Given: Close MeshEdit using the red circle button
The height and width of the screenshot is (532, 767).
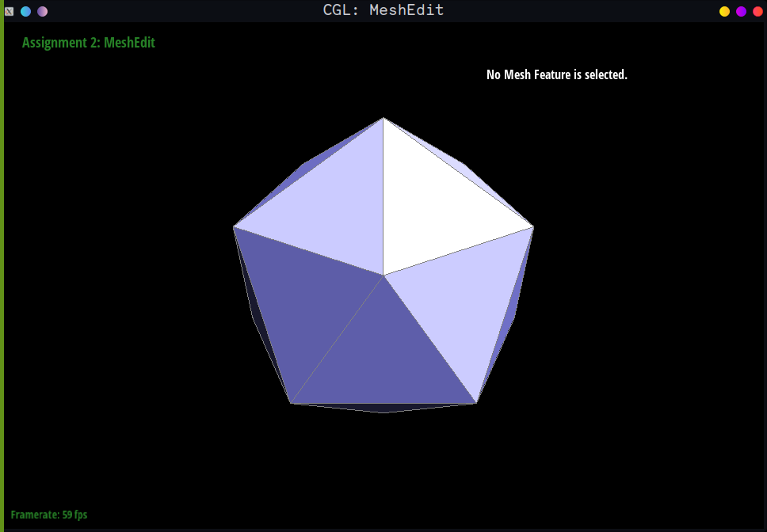Looking at the screenshot, I should pyautogui.click(x=757, y=11).
